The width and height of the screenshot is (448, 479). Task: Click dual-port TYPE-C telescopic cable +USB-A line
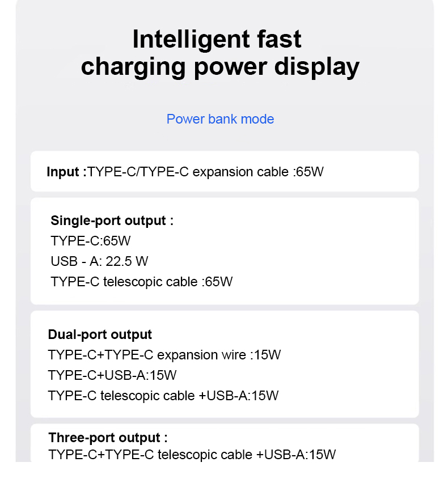pos(163,396)
